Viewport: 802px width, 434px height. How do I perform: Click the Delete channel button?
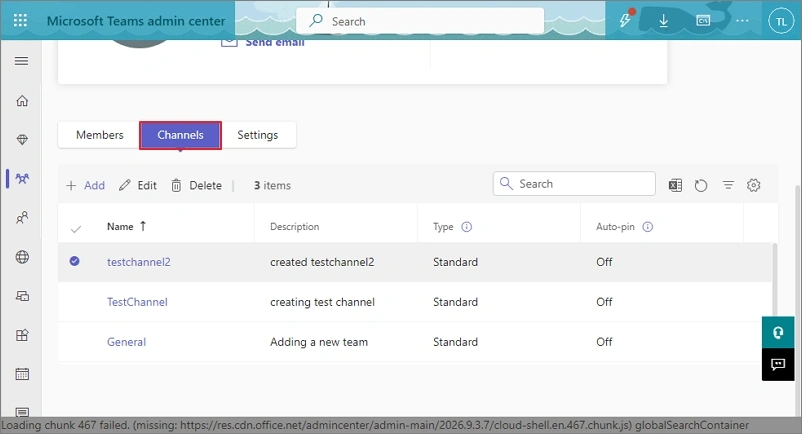click(196, 185)
